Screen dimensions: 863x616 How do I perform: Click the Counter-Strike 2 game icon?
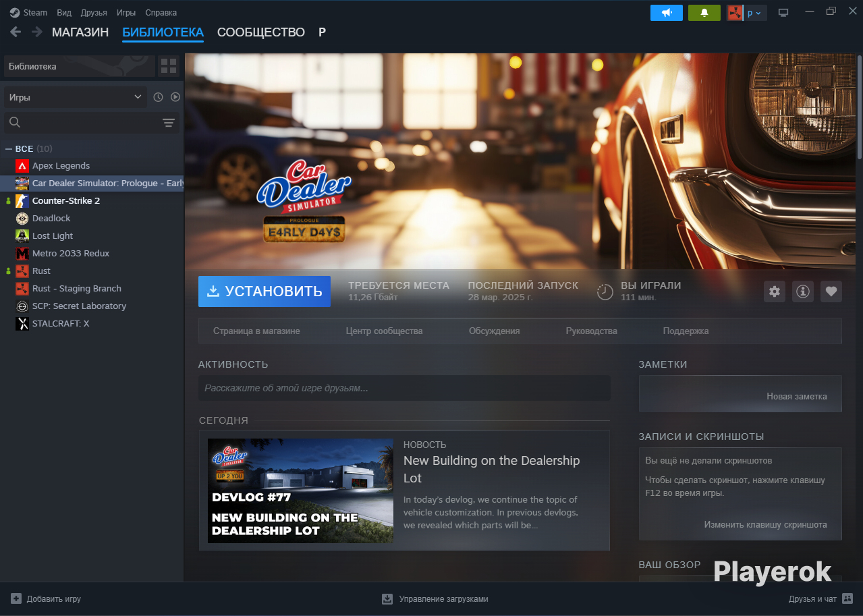22,200
